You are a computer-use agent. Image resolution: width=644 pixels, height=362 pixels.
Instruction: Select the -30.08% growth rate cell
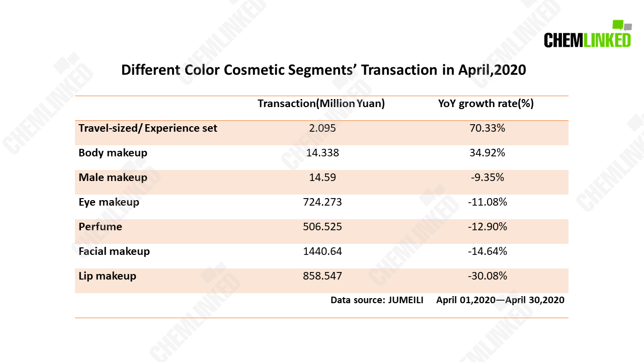click(486, 276)
